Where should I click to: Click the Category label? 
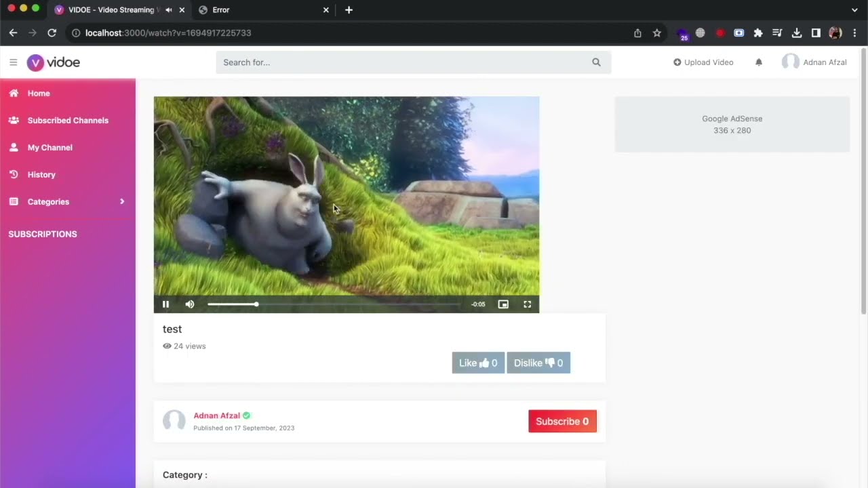[185, 475]
